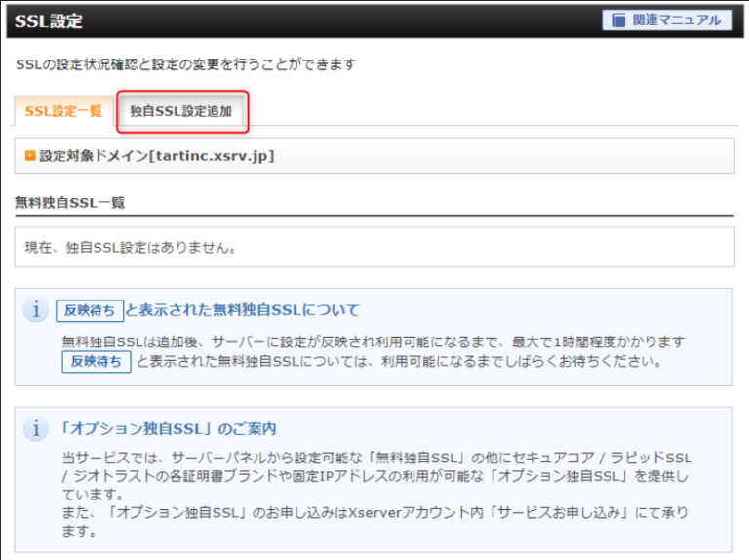Click the book icon in 関連マニュアル
This screenshot has width=749, height=560.
[x=619, y=20]
